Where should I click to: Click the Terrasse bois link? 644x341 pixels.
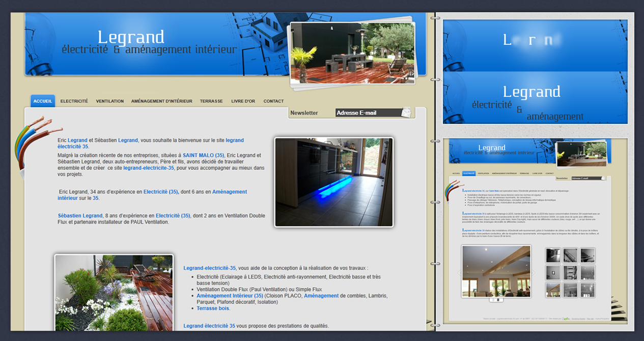[x=213, y=308]
